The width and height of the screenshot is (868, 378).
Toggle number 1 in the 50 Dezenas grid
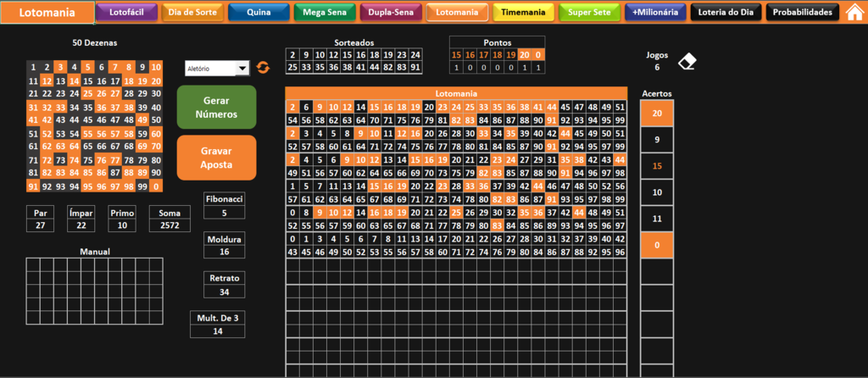coord(33,68)
